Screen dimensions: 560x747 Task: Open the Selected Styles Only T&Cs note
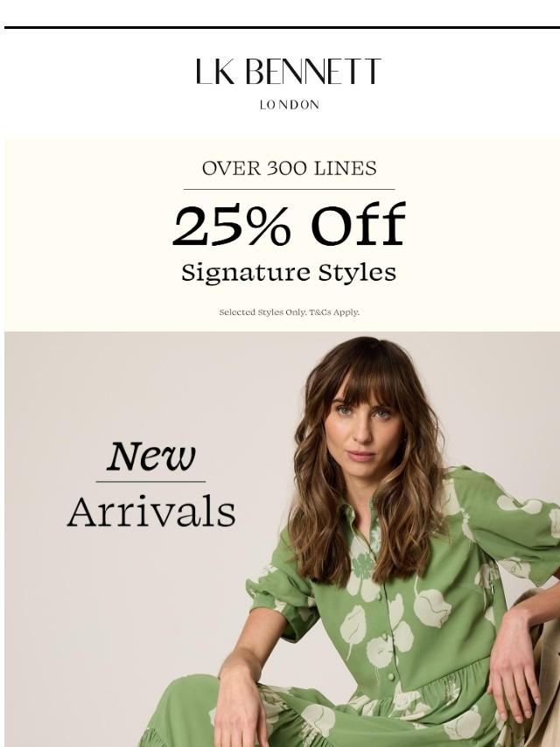290,312
